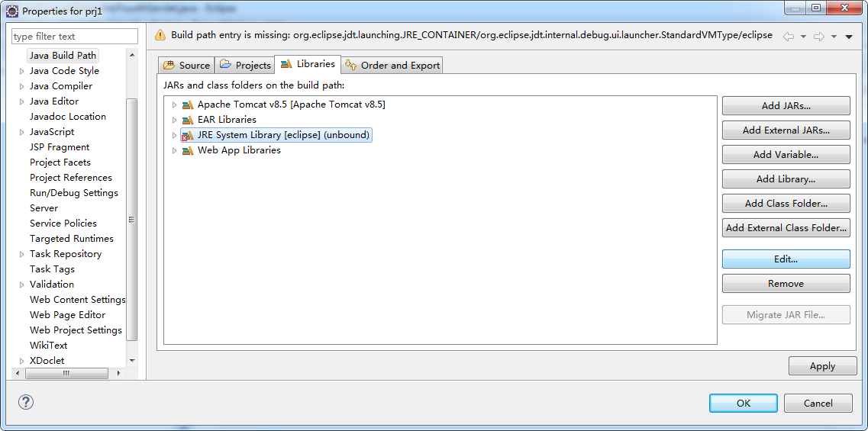Click the Edit... button
868x431 pixels.
tap(786, 259)
